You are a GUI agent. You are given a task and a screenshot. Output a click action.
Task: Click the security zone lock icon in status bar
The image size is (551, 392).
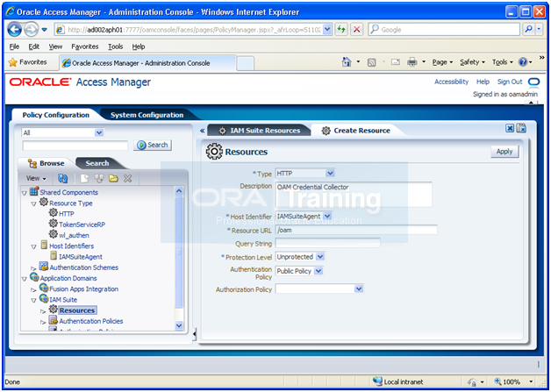(x=473, y=382)
